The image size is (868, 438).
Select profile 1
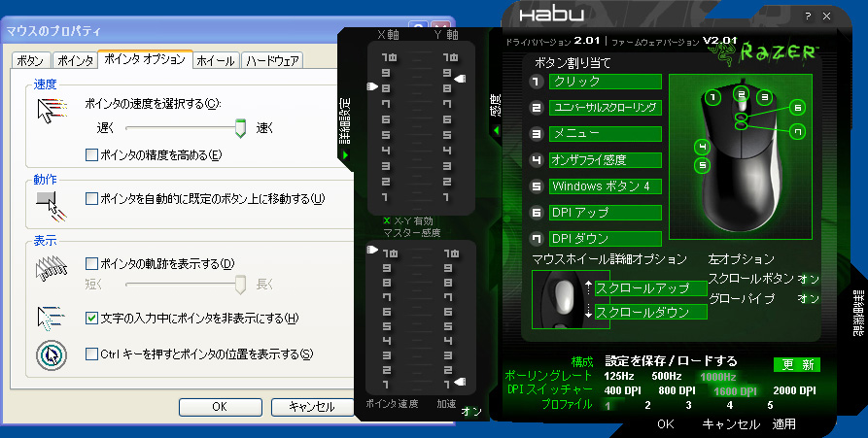pyautogui.click(x=608, y=405)
